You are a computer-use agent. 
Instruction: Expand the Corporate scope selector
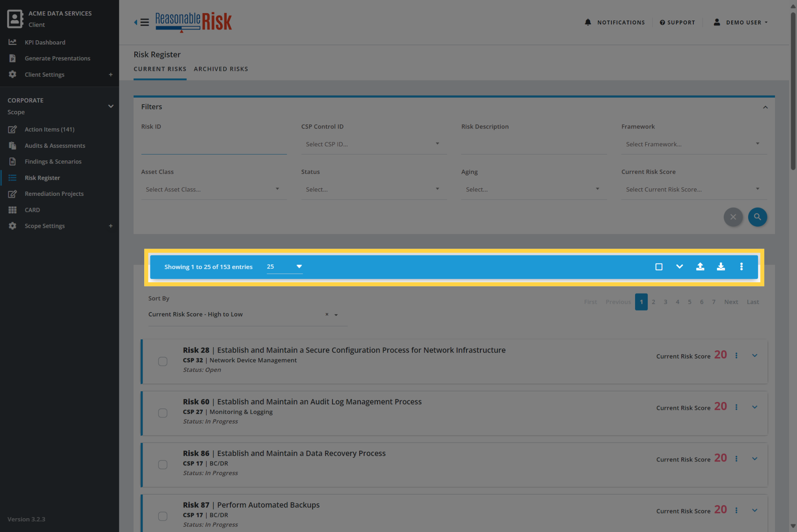point(111,106)
